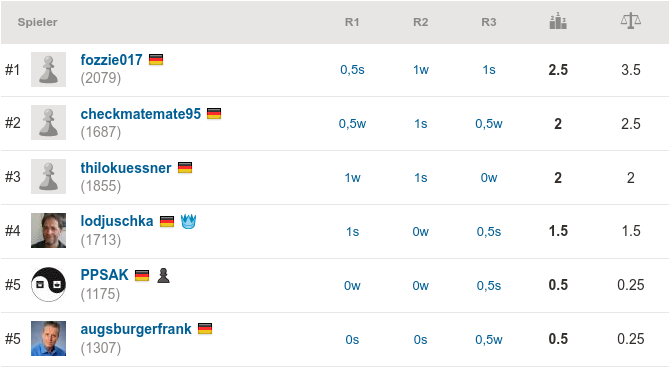Open lodjuschka's round 2 result 0w
This screenshot has width=669, height=367.
point(420,232)
